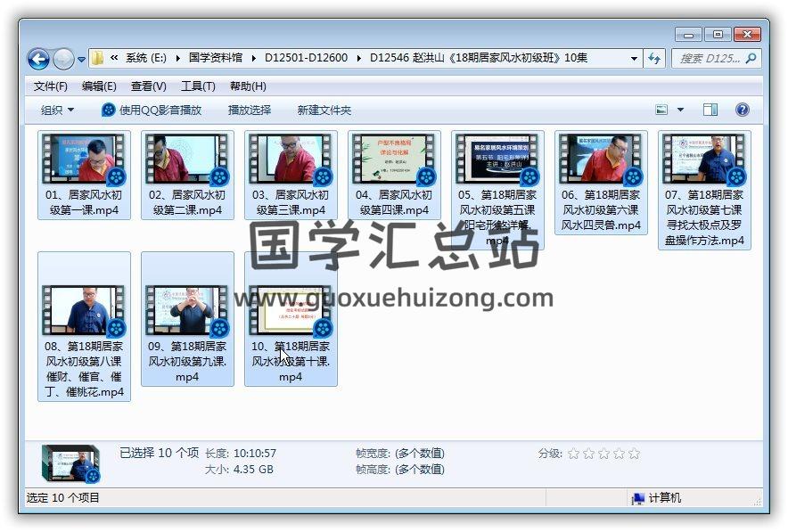The height and width of the screenshot is (532, 788).
Task: Refresh the folder view
Action: coord(654,58)
